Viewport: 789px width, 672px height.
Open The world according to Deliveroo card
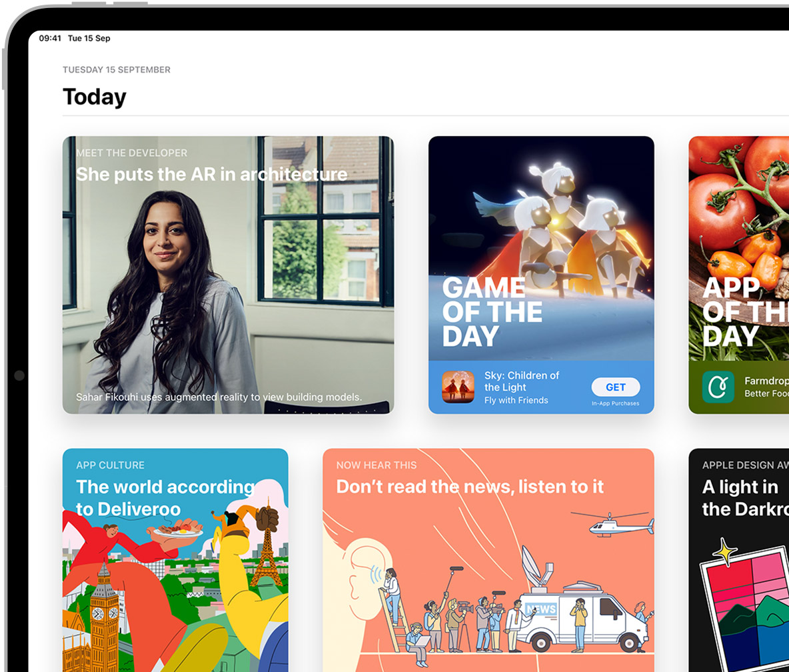(175, 560)
